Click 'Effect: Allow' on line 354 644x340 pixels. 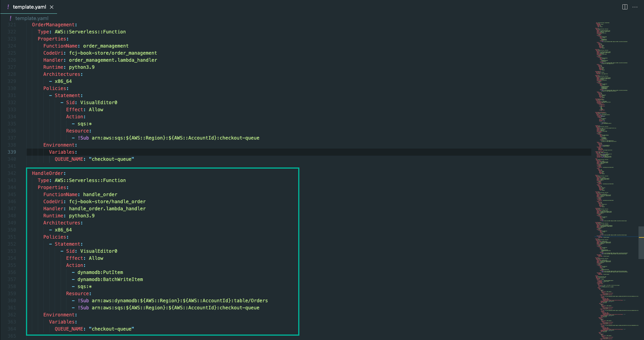point(85,258)
